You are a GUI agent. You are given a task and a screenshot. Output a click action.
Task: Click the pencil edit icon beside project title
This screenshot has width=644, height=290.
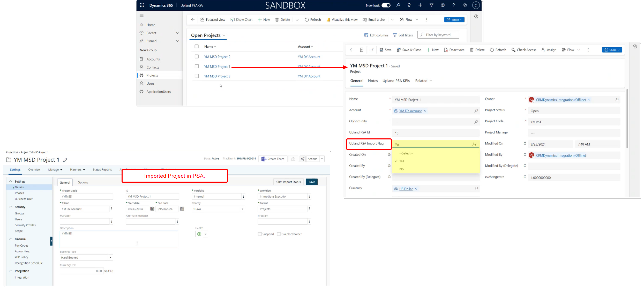[65, 160]
